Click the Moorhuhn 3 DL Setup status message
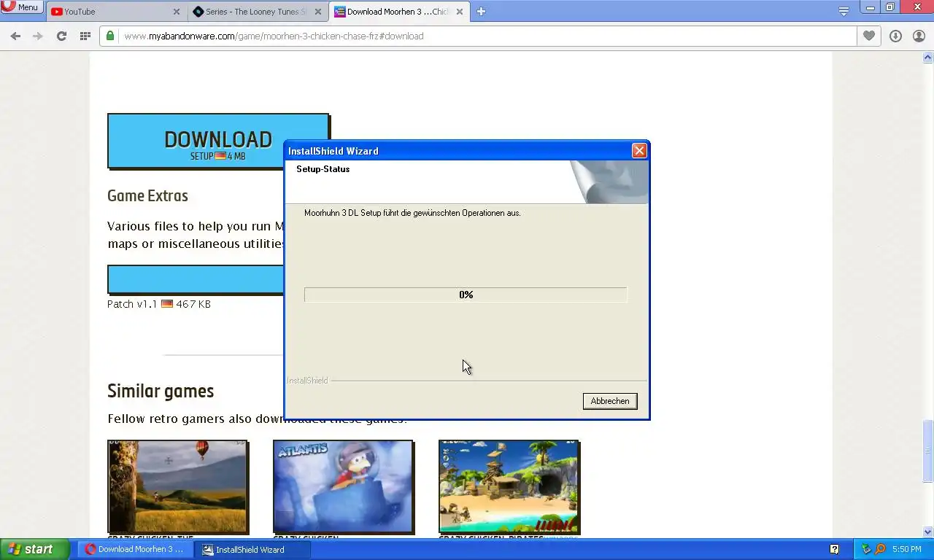934x560 pixels. [412, 213]
